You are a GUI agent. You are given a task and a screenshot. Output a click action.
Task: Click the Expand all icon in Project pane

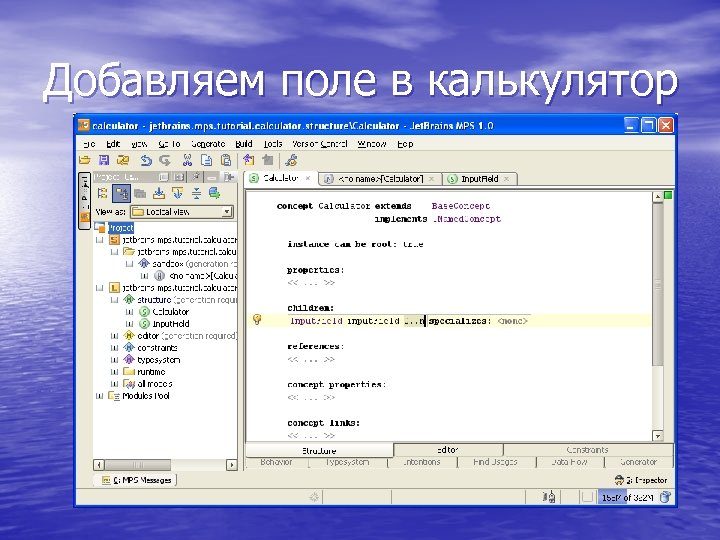178,193
